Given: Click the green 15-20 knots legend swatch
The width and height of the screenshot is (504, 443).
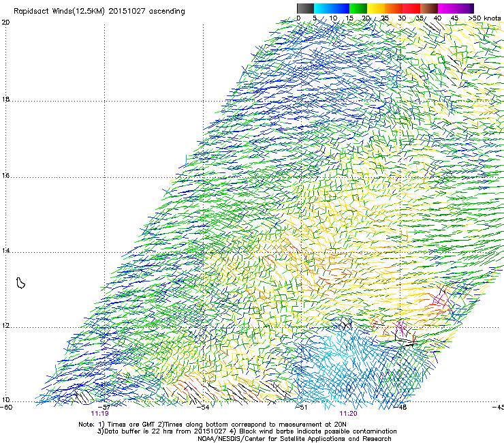Looking at the screenshot, I should coord(358,8).
